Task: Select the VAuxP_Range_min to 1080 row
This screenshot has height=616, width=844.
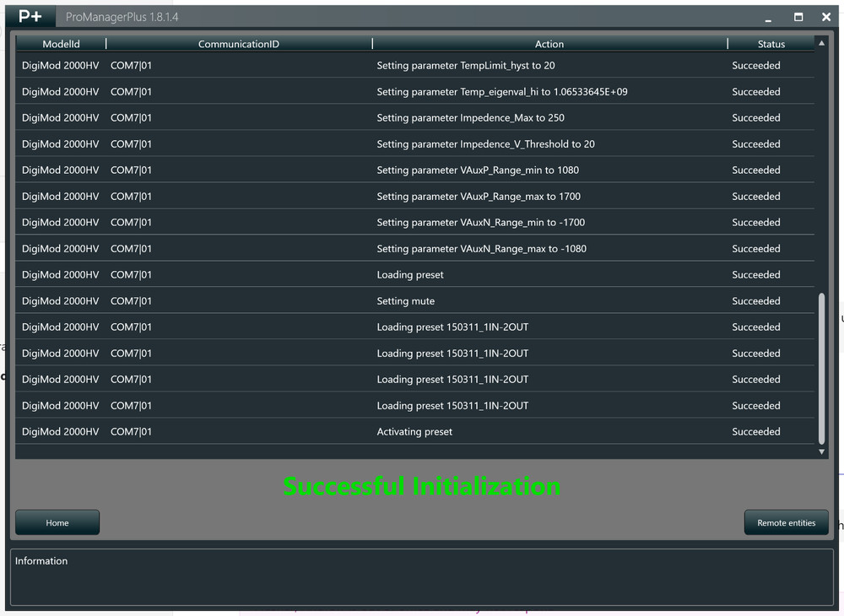Action: pos(414,170)
